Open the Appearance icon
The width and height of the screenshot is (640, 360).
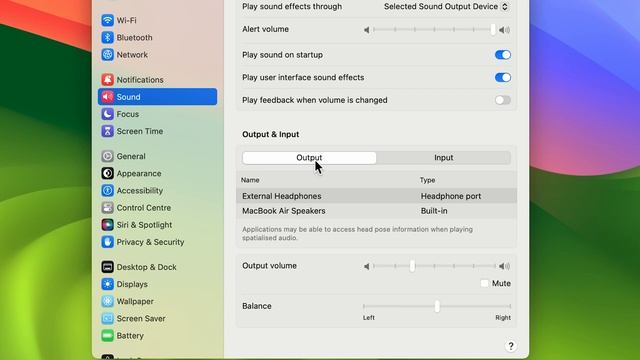107,173
